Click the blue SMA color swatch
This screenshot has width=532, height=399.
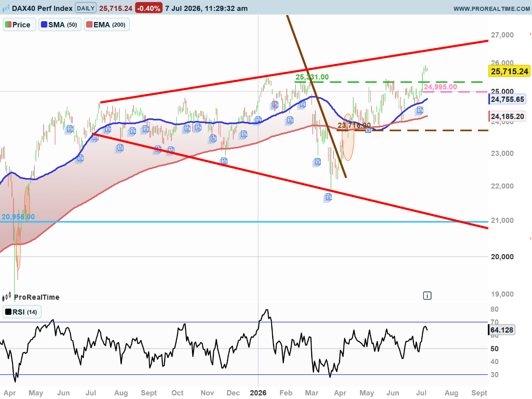click(44, 25)
